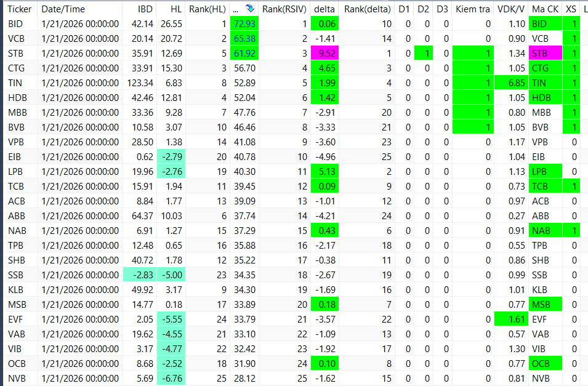Select the VPB ticker in first column
The image size is (588, 386).
(x=16, y=142)
